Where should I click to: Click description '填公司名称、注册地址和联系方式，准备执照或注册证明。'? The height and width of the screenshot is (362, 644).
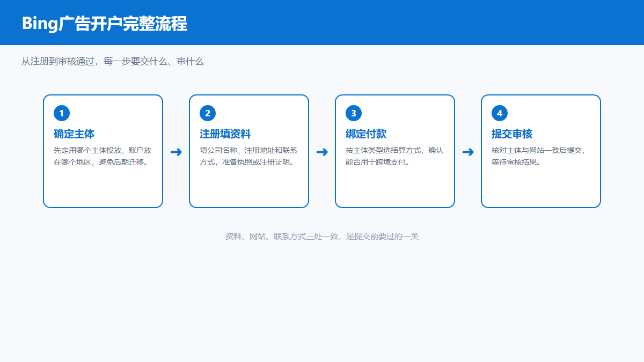pyautogui.click(x=248, y=156)
